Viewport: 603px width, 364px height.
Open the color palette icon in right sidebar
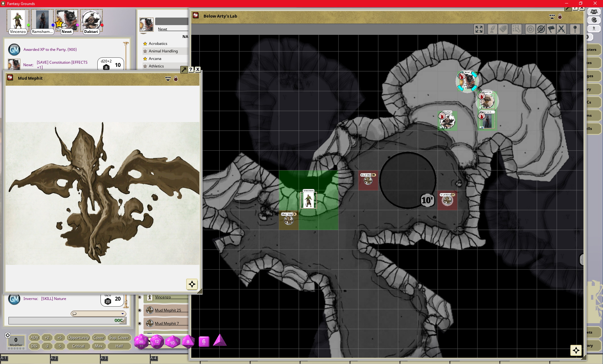click(x=594, y=20)
